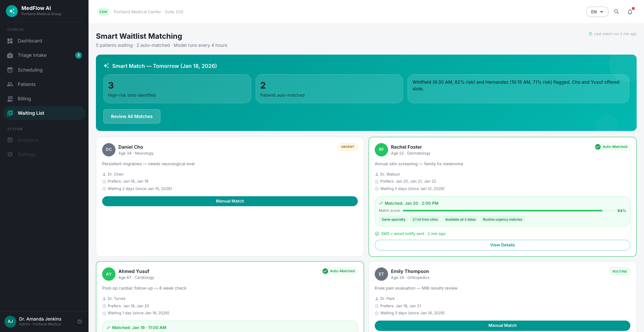This screenshot has height=332, width=644.
Task: Open the EN language dropdown
Action: (x=597, y=12)
